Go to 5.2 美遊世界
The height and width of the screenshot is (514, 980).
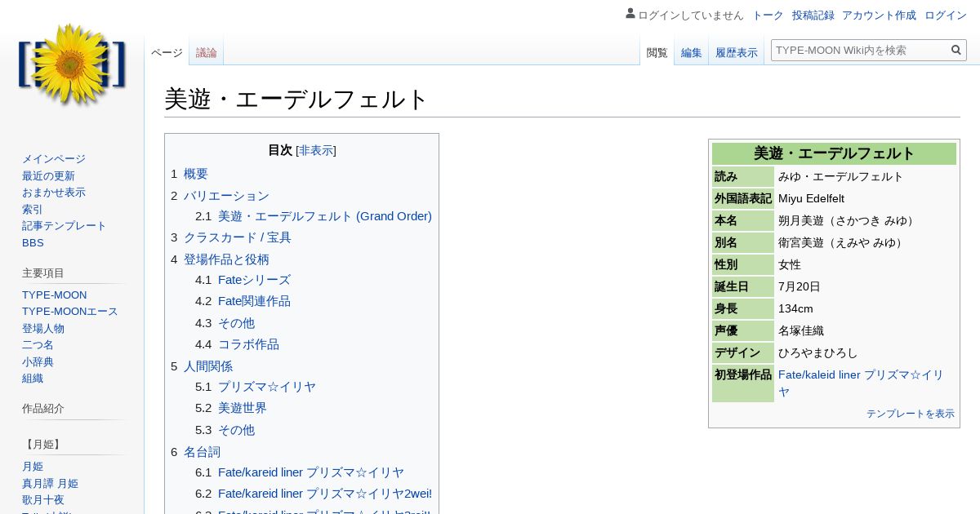tap(231, 408)
